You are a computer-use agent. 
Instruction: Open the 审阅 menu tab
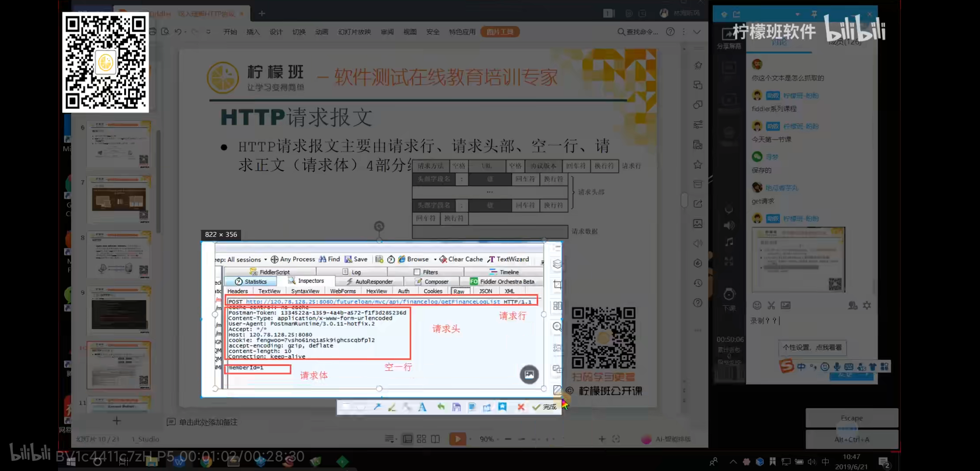387,31
